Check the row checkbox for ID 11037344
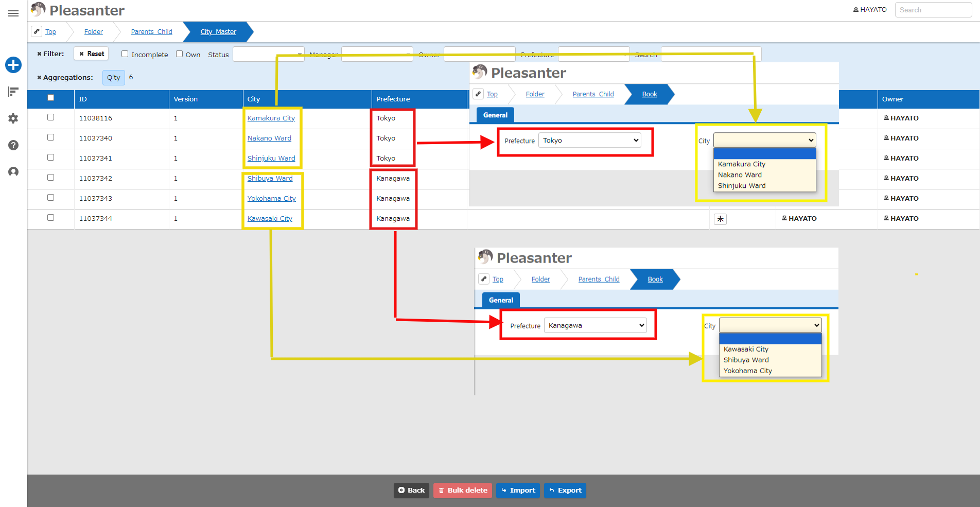This screenshot has width=980, height=507. click(x=50, y=218)
